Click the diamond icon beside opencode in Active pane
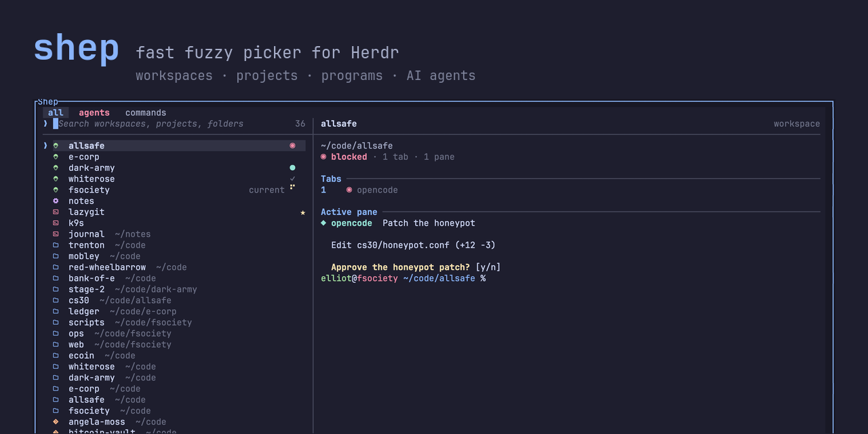 (x=323, y=223)
